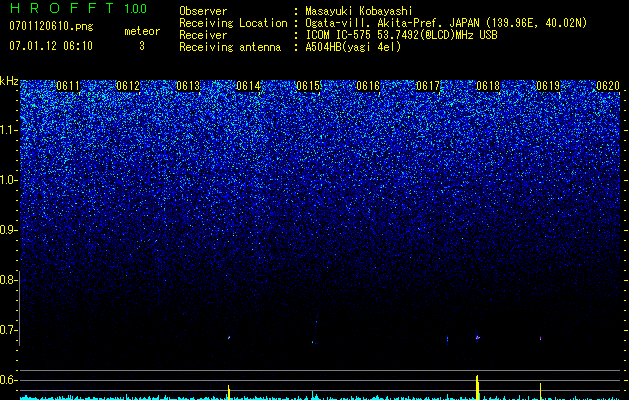Screen dimensions: 629x400
Task: Click the 0.6 kHz axis label
Action: coord(9,380)
